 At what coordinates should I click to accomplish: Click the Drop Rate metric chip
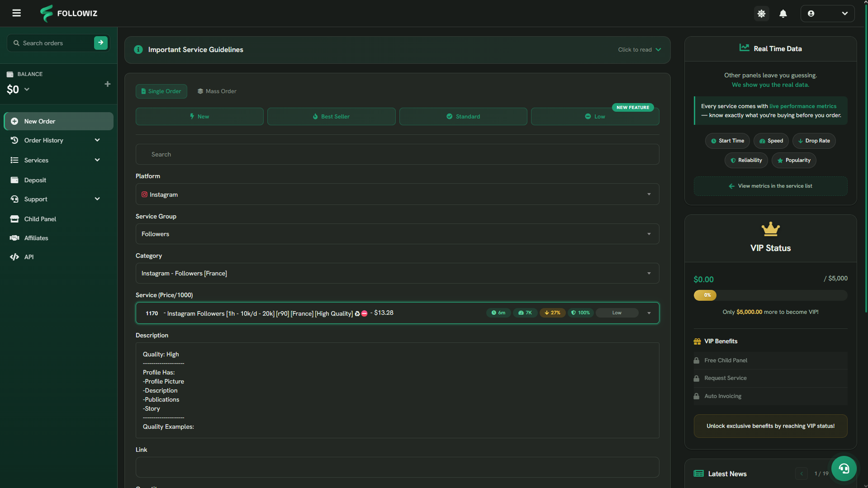[x=814, y=141]
